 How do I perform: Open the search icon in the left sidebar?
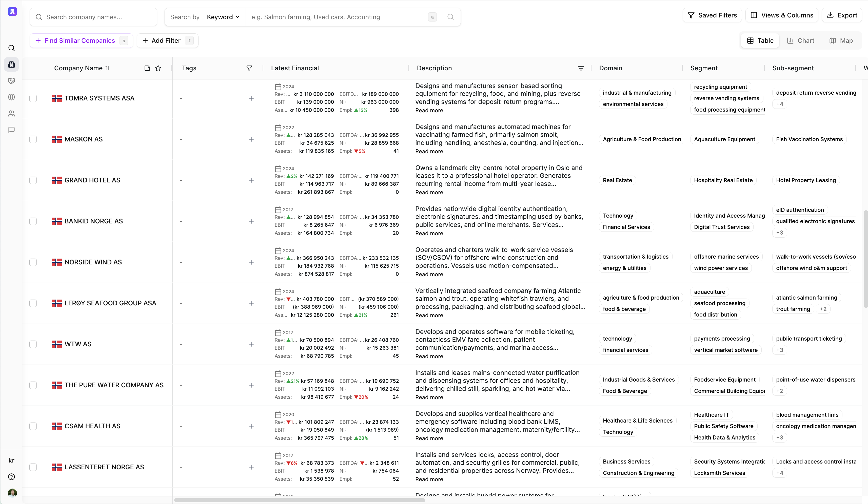12,48
